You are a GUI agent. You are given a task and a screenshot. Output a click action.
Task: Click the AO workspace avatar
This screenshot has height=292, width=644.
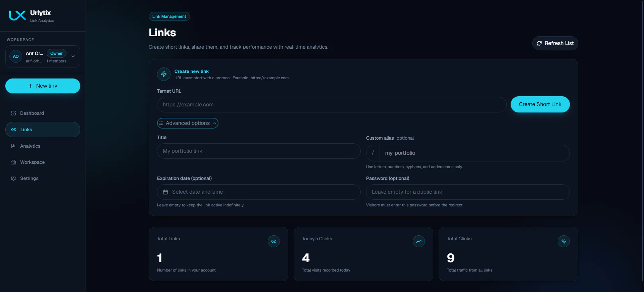(x=16, y=56)
